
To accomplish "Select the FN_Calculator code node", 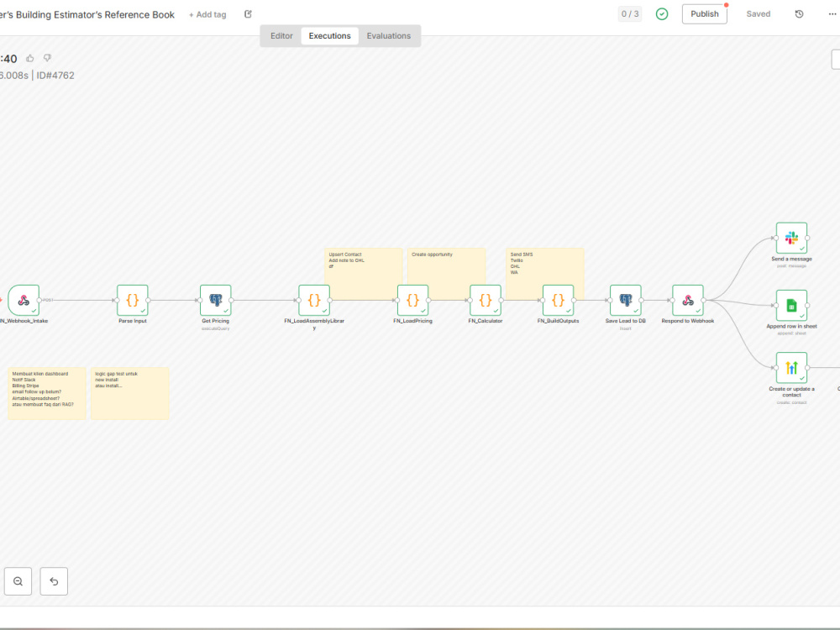I will click(x=486, y=300).
